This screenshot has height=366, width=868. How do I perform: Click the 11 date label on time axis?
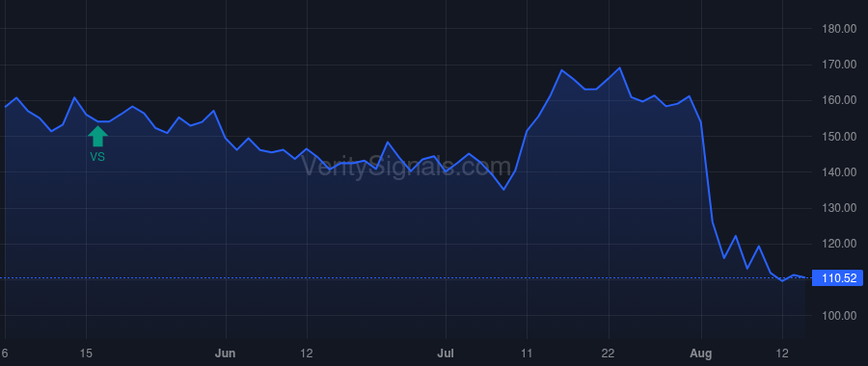tap(527, 353)
